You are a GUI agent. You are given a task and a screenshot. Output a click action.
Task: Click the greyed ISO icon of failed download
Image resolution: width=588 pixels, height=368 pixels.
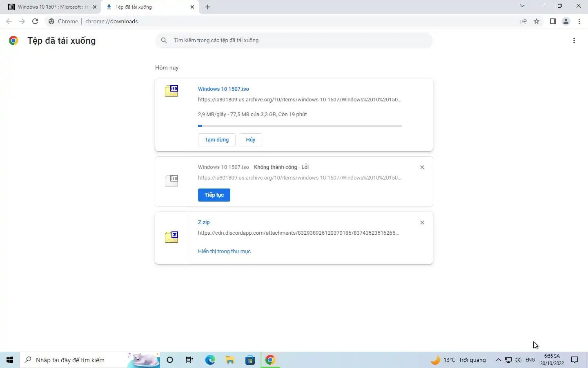(x=171, y=180)
